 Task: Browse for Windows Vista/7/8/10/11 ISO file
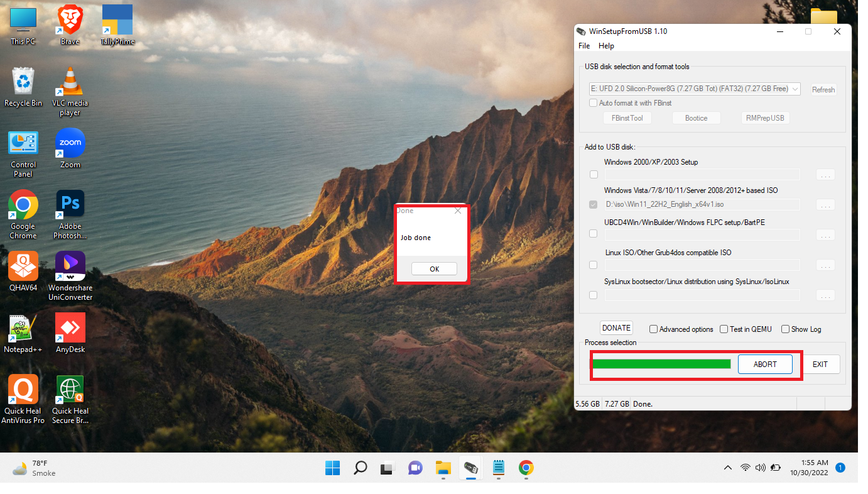[825, 205]
